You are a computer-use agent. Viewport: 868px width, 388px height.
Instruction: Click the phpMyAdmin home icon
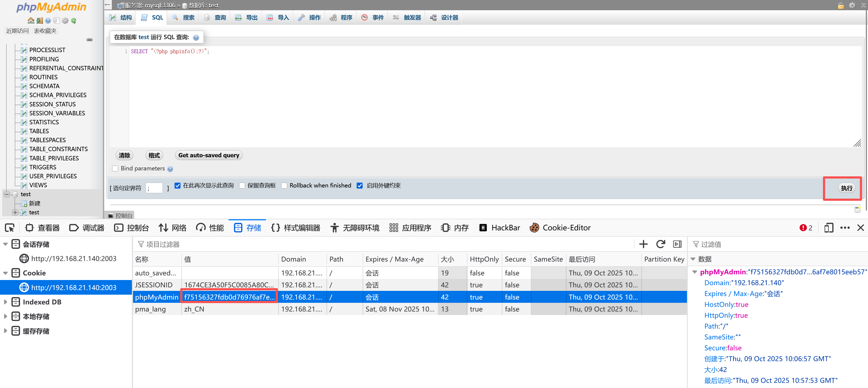click(x=31, y=21)
